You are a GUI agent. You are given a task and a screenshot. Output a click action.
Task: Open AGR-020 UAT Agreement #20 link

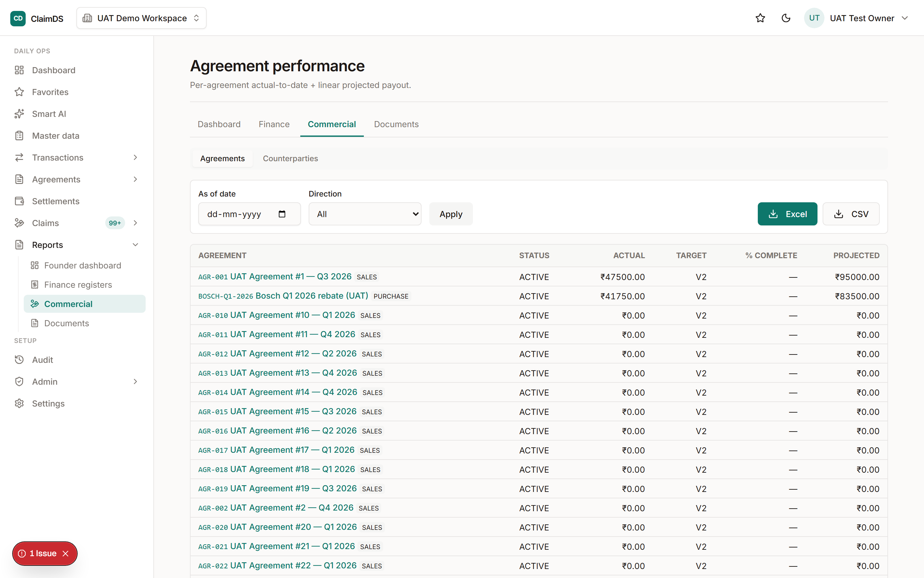coord(278,527)
